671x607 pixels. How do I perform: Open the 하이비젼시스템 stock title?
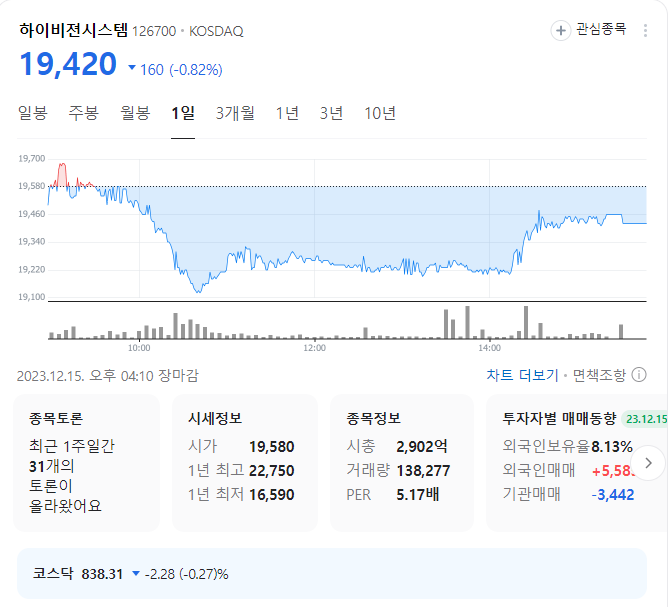coord(73,30)
